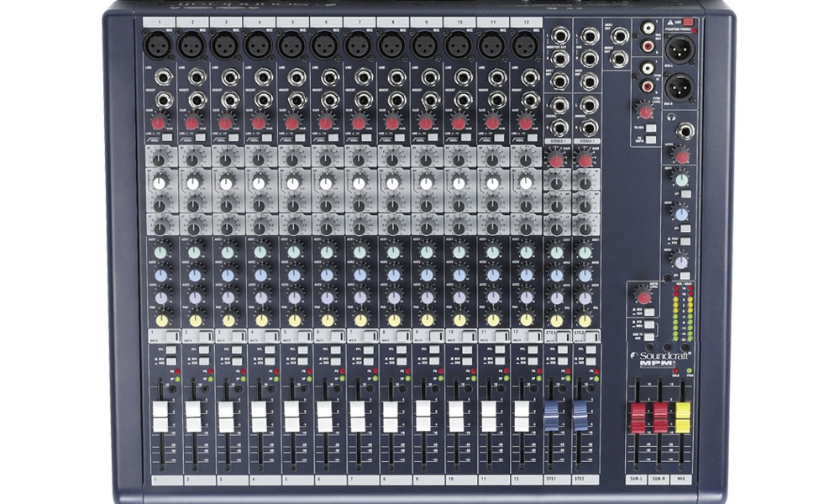The height and width of the screenshot is (504, 840).
Task: Click the red SUB-L fader cap
Action: (638, 416)
